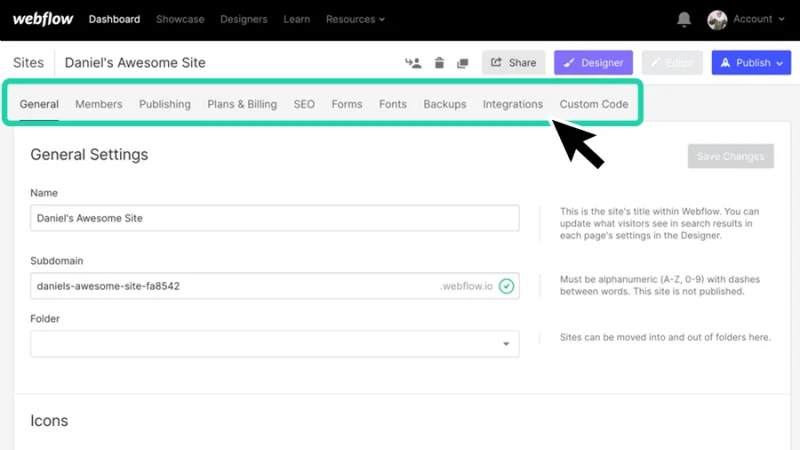This screenshot has width=800, height=450.
Task: Click the General Settings heading
Action: click(x=89, y=155)
